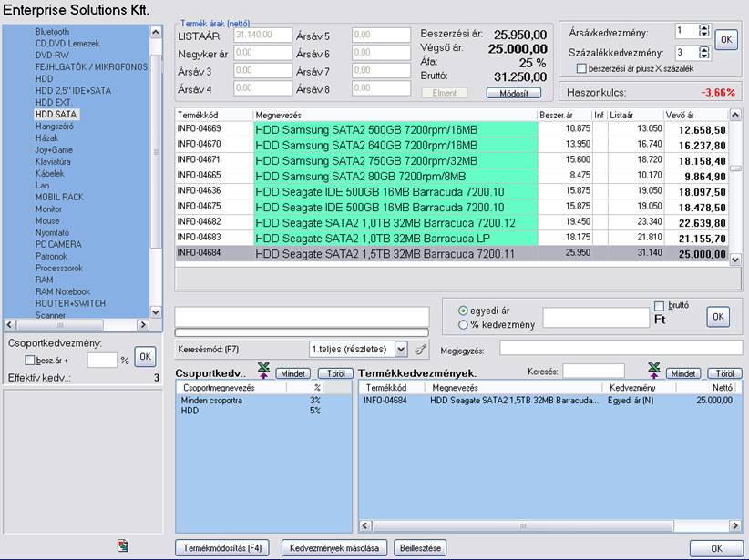
Task: Select row INFO-04684 Seagate 1,5TB
Action: [x=451, y=253]
